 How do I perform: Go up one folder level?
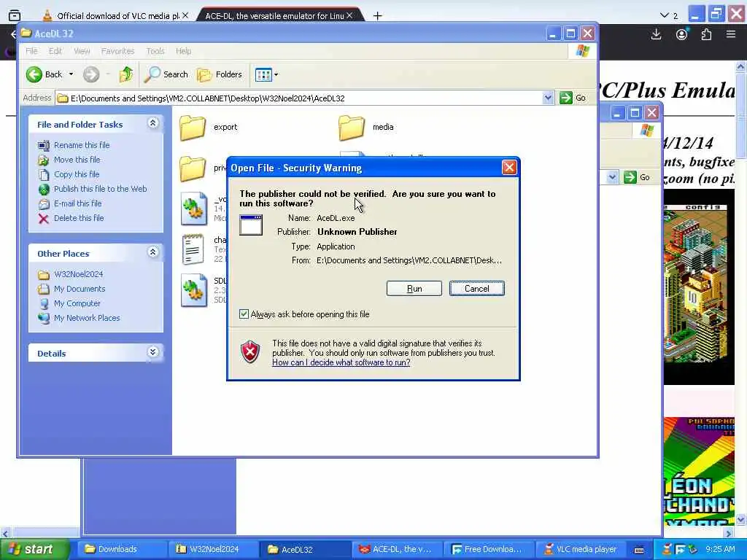coord(126,74)
